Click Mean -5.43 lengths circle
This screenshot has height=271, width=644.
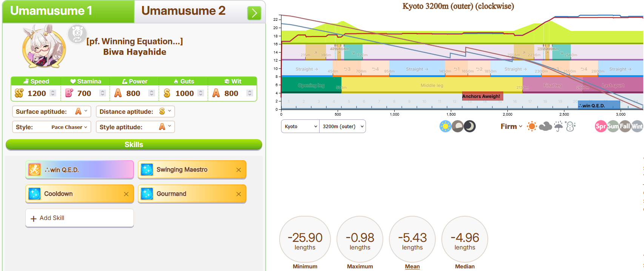click(x=412, y=239)
